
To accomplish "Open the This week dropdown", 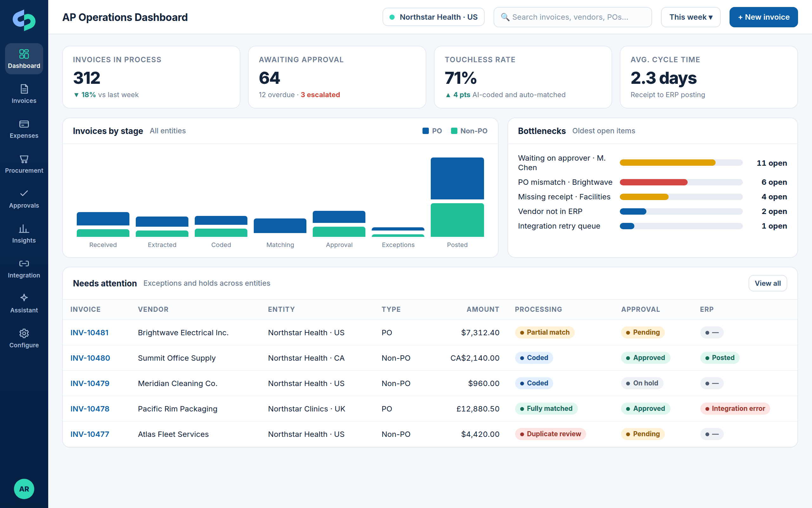I will [x=691, y=17].
